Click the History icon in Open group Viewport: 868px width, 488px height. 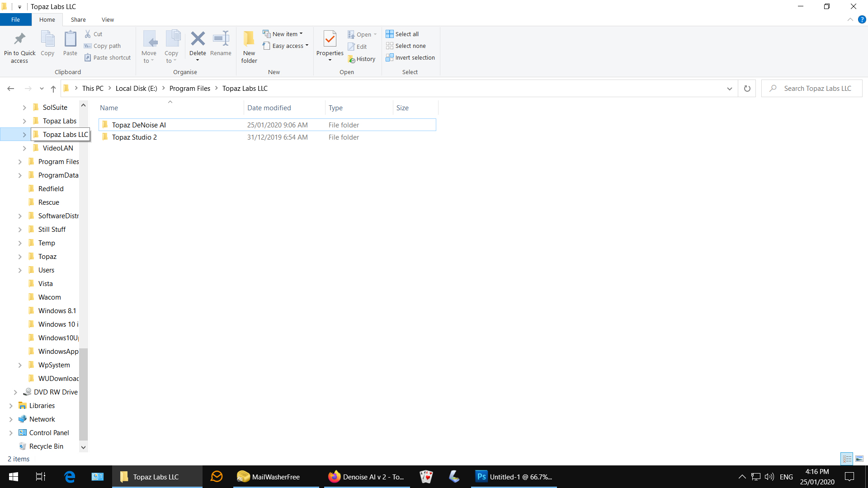352,59
